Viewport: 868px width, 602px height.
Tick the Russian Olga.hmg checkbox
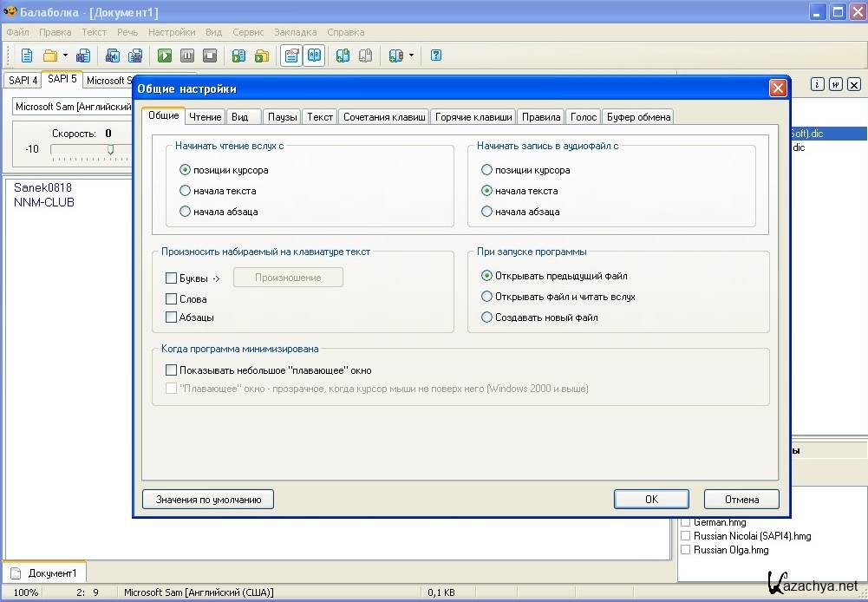686,550
